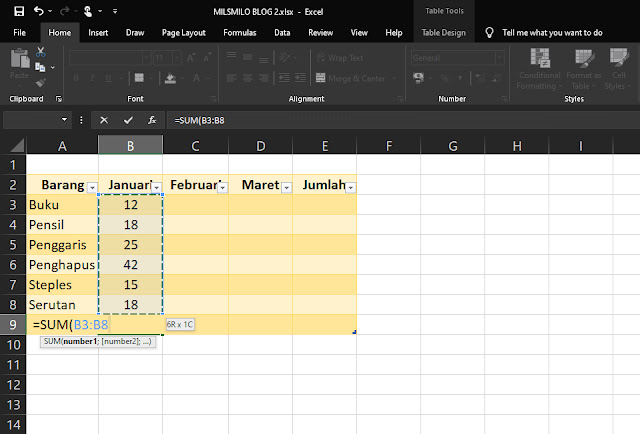Screen dimensions: 640x434
Task: Toggle Wrap Text
Action: (x=340, y=58)
